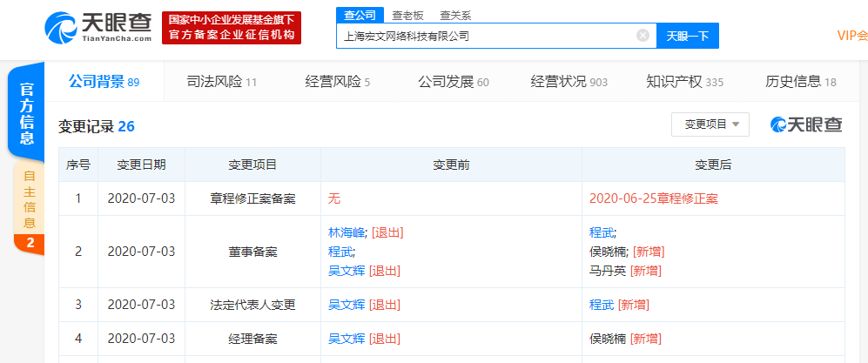Click the company name search input field
This screenshot has height=363, width=868.
(483, 36)
